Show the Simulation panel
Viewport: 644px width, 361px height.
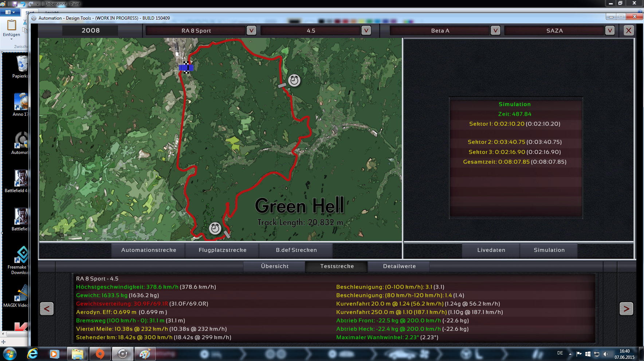(x=549, y=250)
